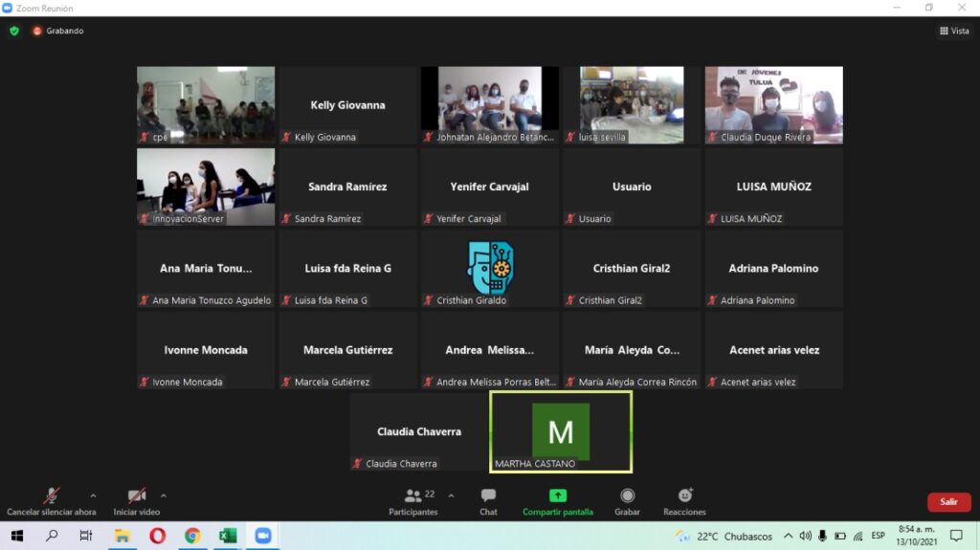Click the MARTHA CASTANO highlighted tile
Image resolution: width=980 pixels, height=550 pixels.
[561, 431]
